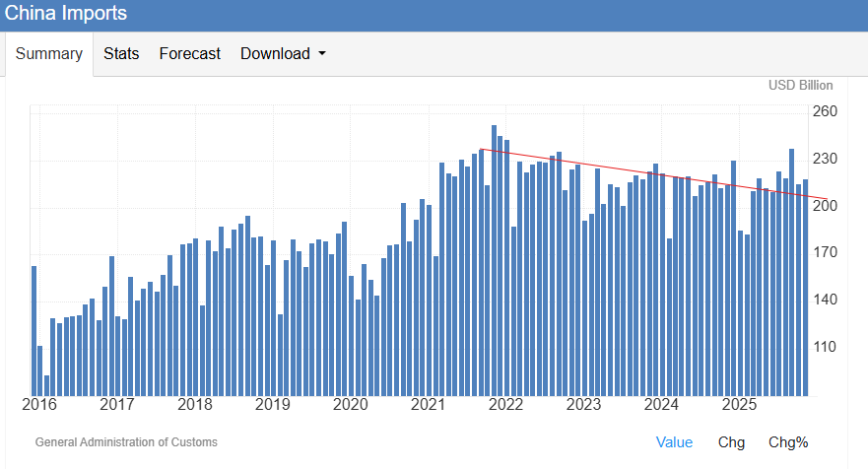Click the General Administration of Customs source
The height and width of the screenshot is (469, 868).
click(x=126, y=442)
